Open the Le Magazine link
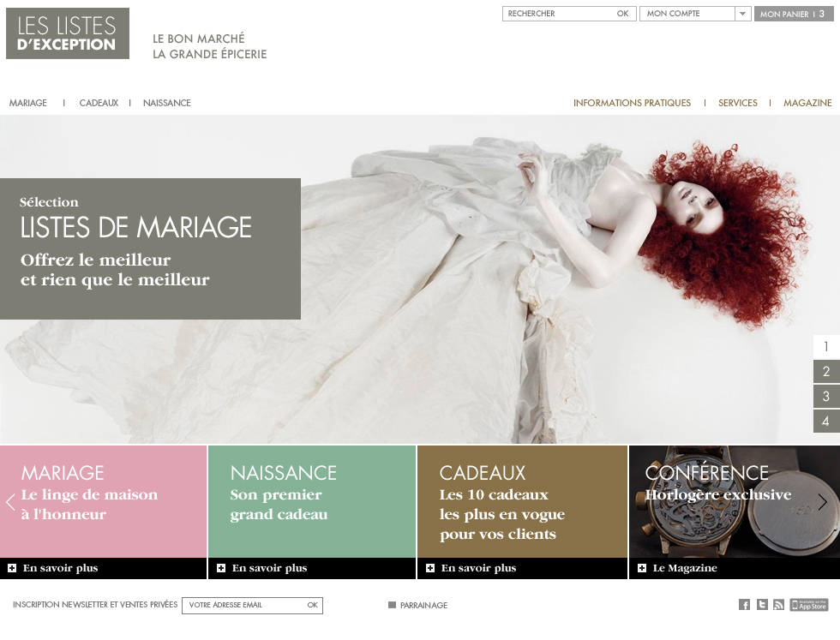 [x=685, y=568]
